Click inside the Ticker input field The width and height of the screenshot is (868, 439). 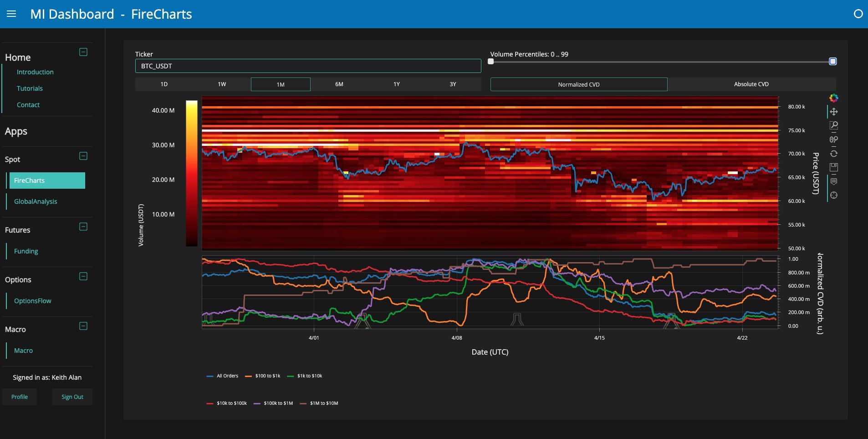click(x=308, y=66)
